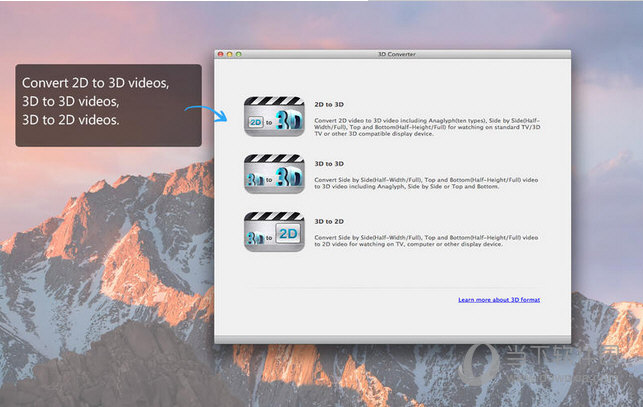Image resolution: width=643 pixels, height=407 pixels.
Task: Click the "3D to 2D videos." caption line
Action: [x=70, y=120]
